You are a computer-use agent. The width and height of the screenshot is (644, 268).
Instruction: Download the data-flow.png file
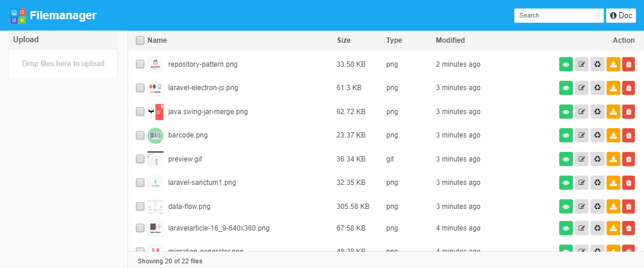tap(613, 207)
